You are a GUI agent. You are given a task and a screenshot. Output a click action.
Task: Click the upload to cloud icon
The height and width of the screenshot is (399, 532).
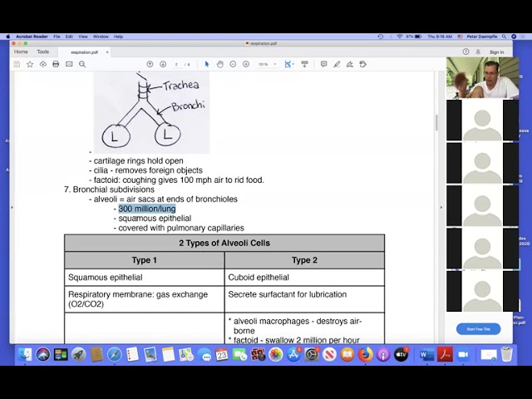(42, 64)
